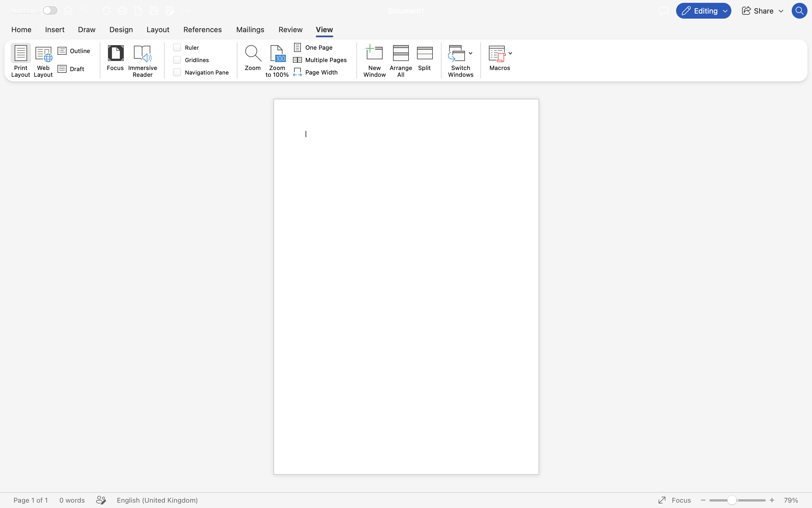Image resolution: width=812 pixels, height=508 pixels.
Task: Click the Undo arrow icon
Action: [x=84, y=11]
